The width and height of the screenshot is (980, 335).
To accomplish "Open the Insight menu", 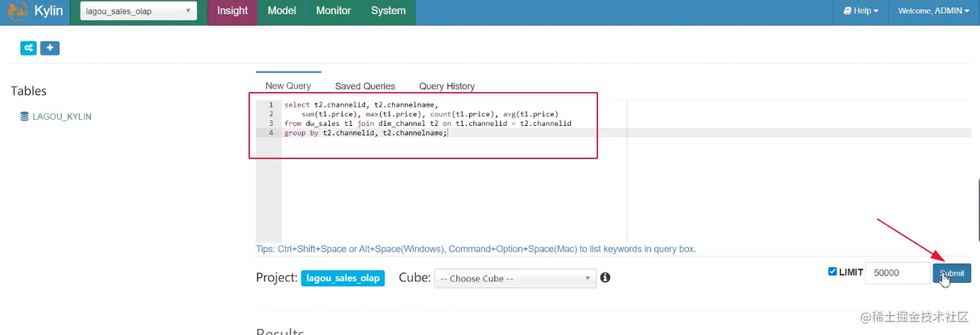I will pyautogui.click(x=232, y=12).
